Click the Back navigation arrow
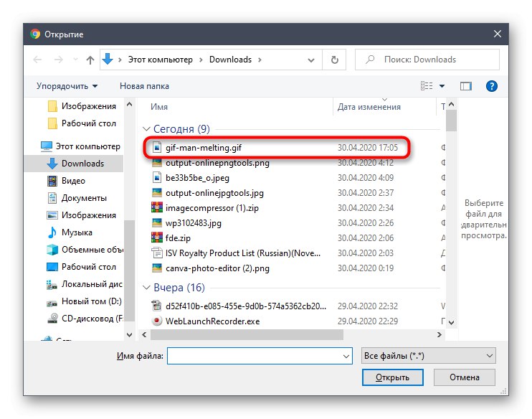 [37, 60]
